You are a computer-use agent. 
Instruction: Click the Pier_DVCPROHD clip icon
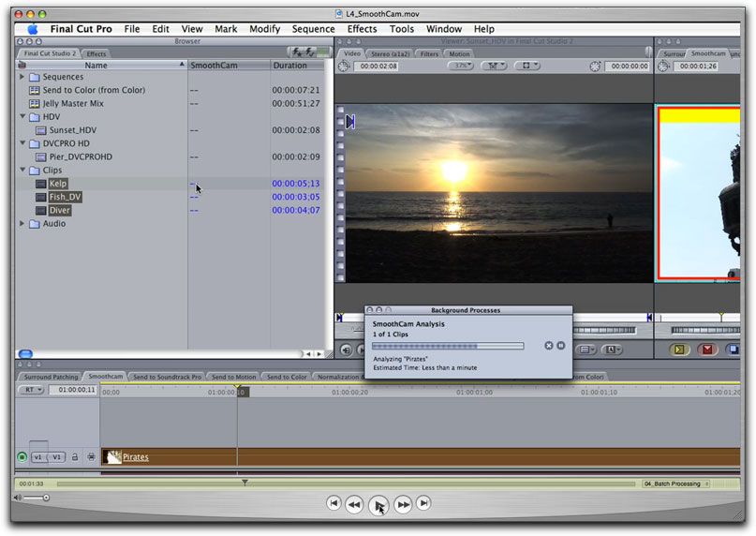coord(41,157)
